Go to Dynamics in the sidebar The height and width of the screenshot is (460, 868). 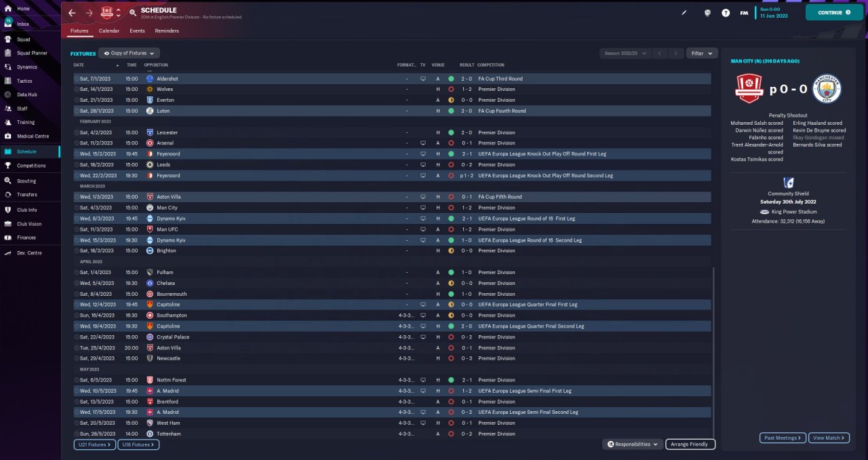[x=27, y=67]
